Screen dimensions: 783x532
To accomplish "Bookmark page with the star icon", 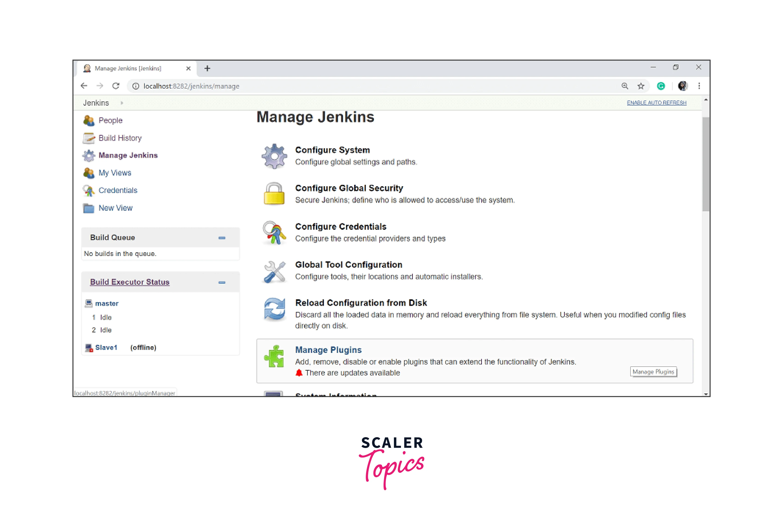I will point(640,86).
